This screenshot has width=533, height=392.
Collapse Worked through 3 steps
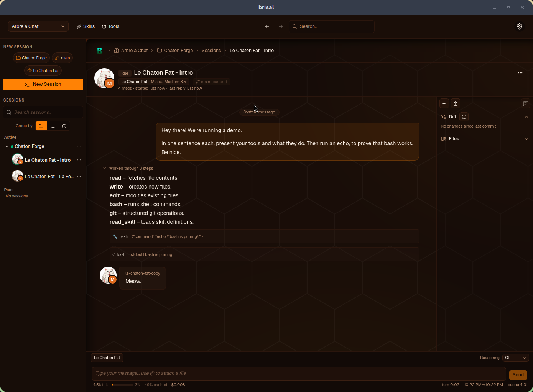(128, 168)
